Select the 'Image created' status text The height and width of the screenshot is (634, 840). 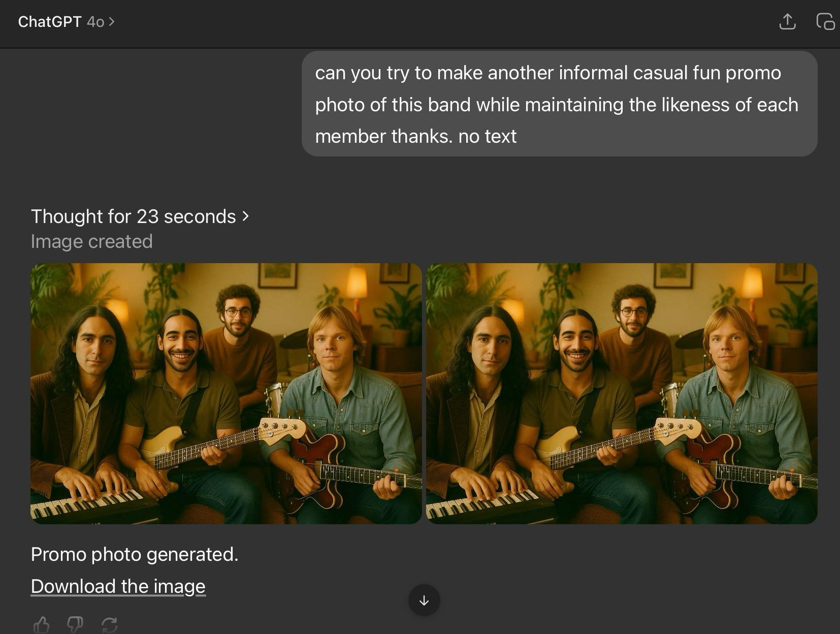tap(91, 241)
